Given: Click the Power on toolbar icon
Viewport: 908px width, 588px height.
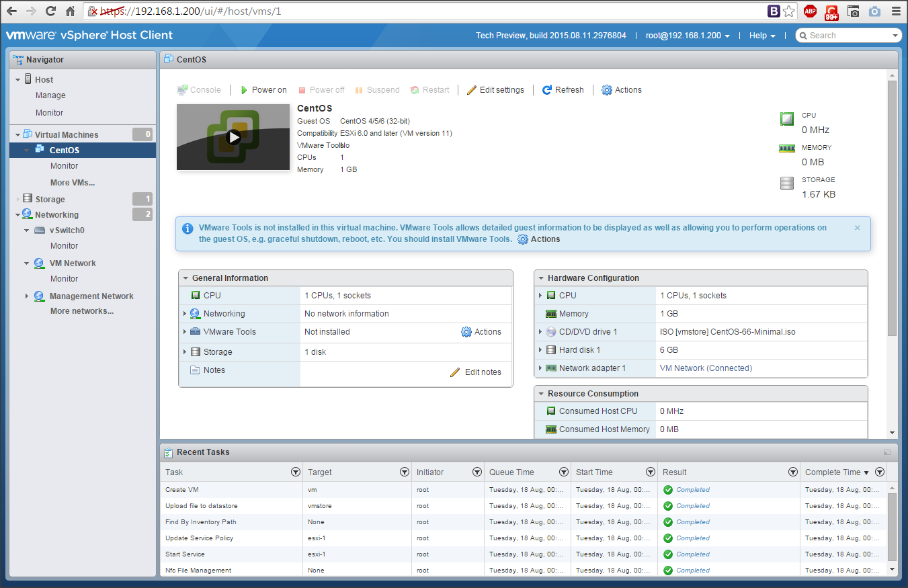Looking at the screenshot, I should click(245, 90).
